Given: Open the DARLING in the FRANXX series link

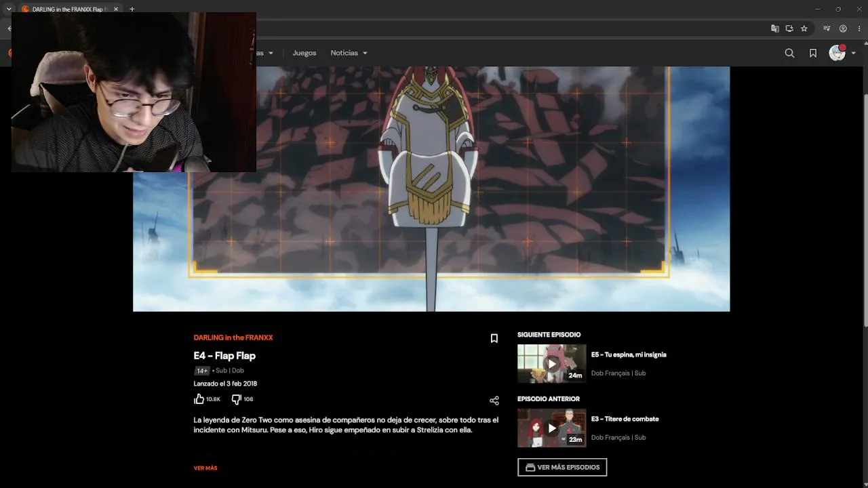Looking at the screenshot, I should [x=233, y=338].
